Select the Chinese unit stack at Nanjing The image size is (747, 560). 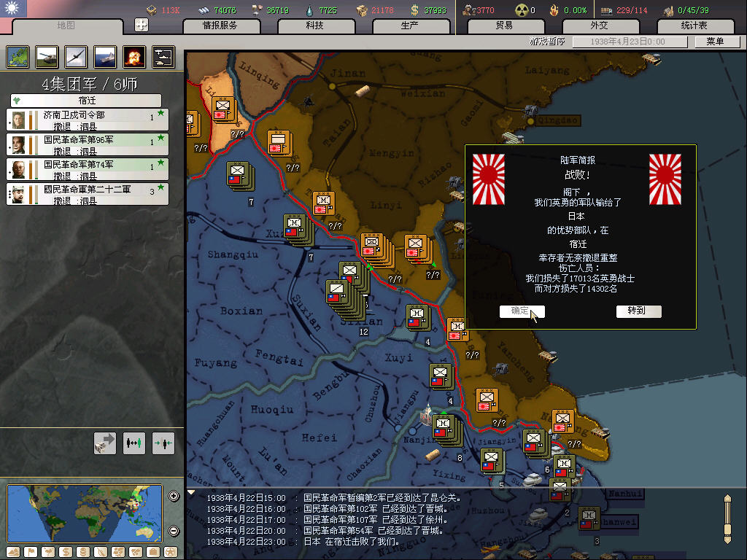pyautogui.click(x=447, y=429)
